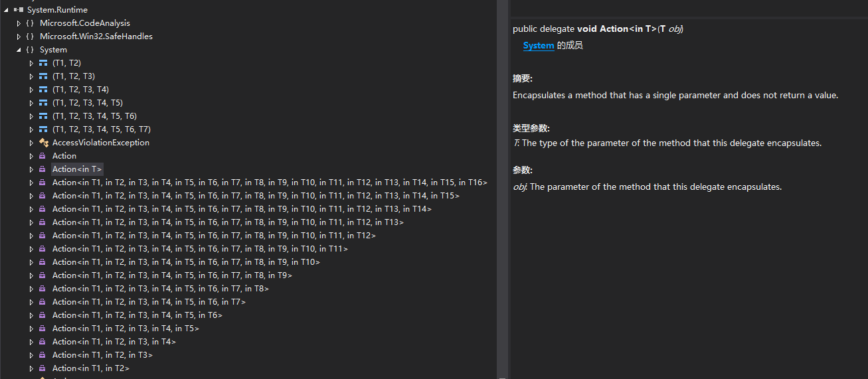Click the Action delegate icon

43,156
